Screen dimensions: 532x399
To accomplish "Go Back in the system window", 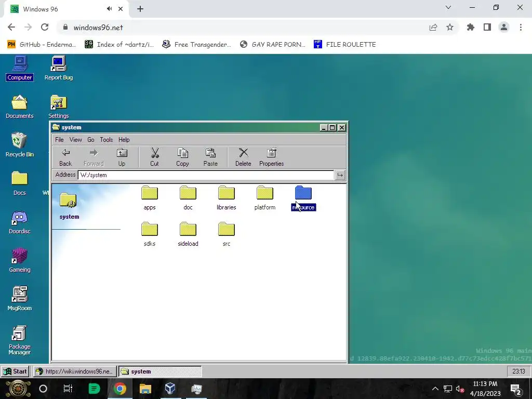I will click(x=65, y=157).
